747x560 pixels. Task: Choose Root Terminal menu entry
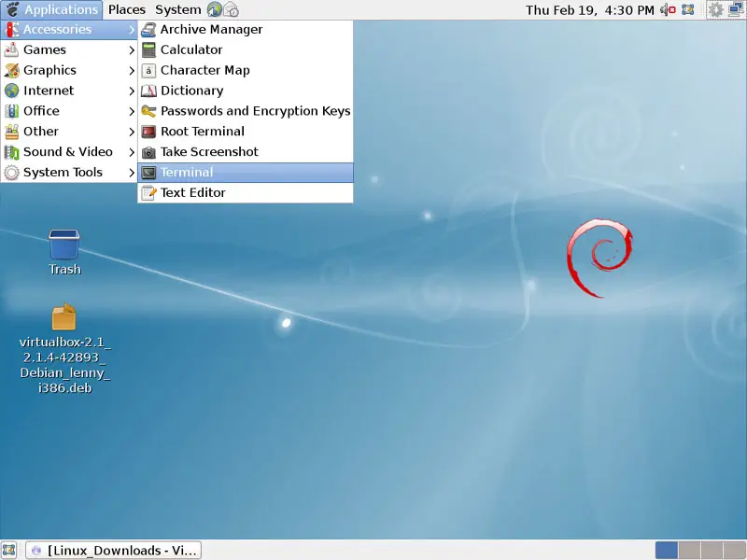[x=246, y=132]
